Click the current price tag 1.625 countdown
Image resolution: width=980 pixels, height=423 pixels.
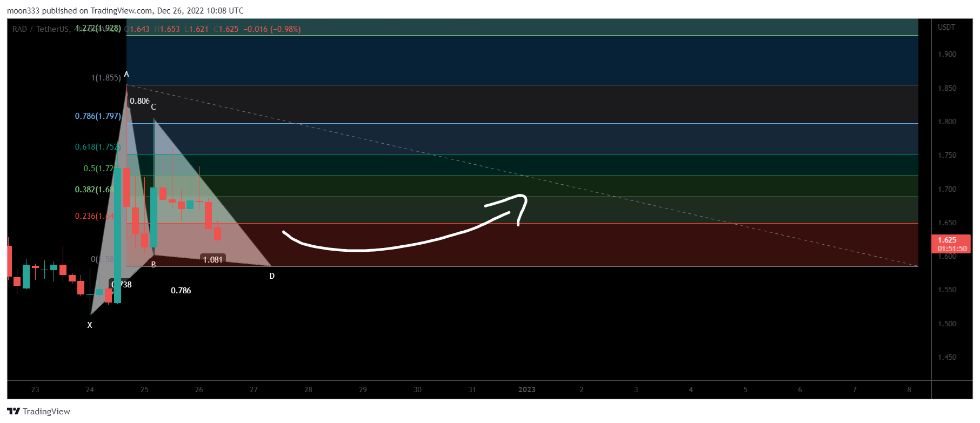click(x=952, y=244)
